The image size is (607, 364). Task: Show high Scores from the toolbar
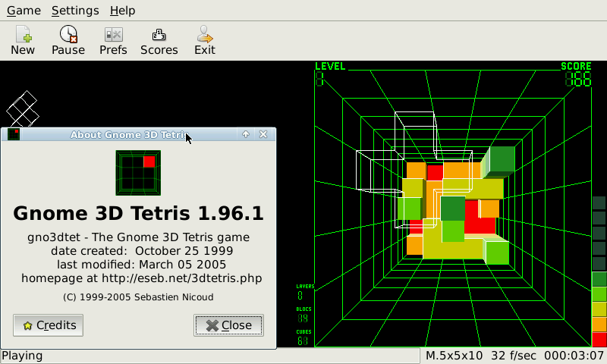(159, 40)
